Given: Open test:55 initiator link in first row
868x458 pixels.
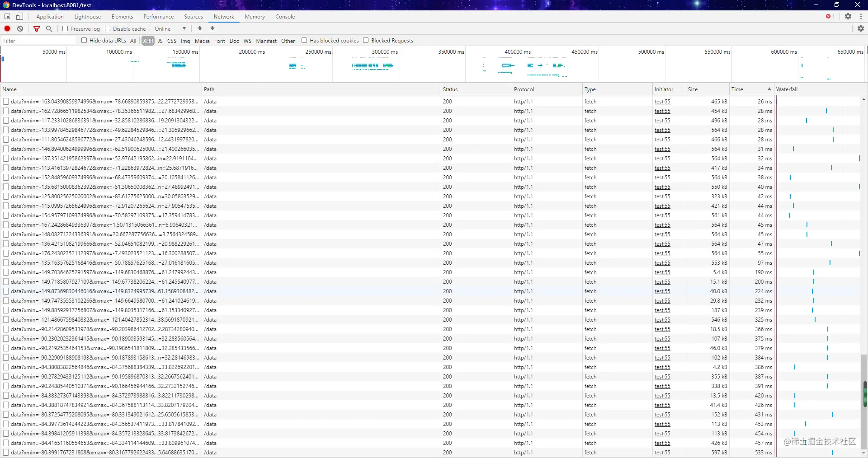Looking at the screenshot, I should (662, 102).
